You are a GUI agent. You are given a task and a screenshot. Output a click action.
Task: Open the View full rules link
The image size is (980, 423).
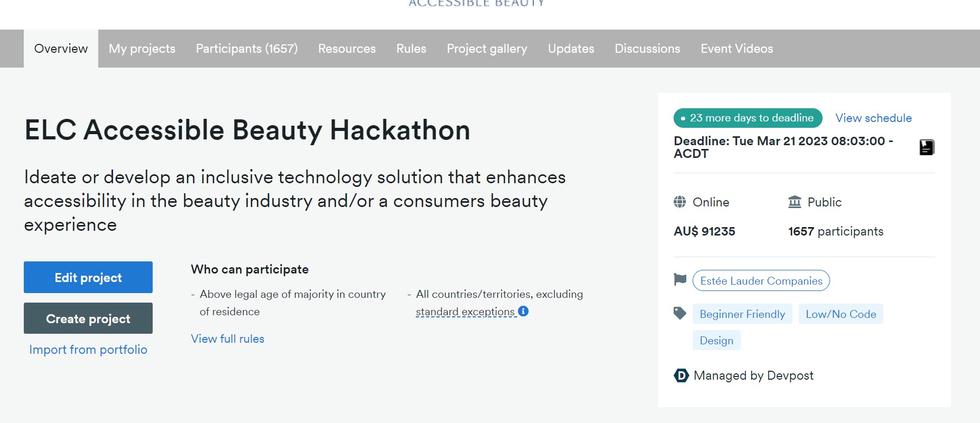point(228,339)
